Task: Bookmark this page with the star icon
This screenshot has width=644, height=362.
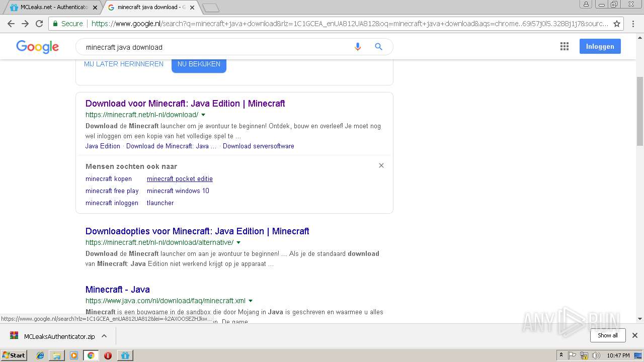Action: [616, 24]
